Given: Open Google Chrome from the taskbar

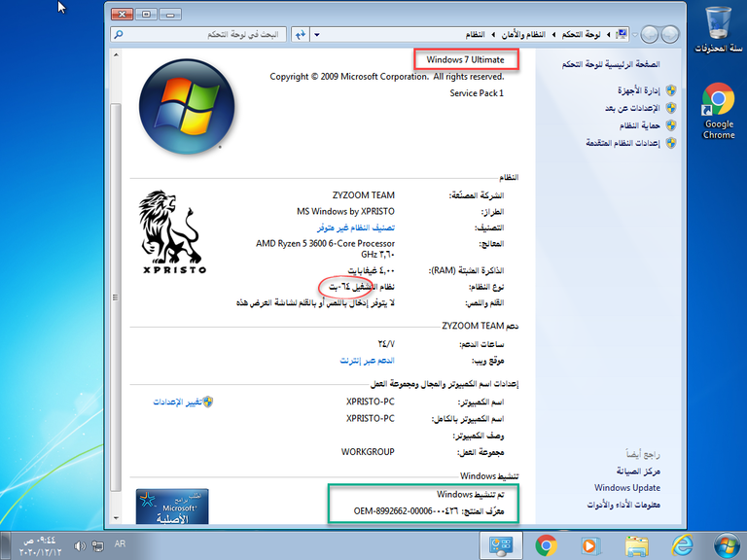Looking at the screenshot, I should coord(546,545).
